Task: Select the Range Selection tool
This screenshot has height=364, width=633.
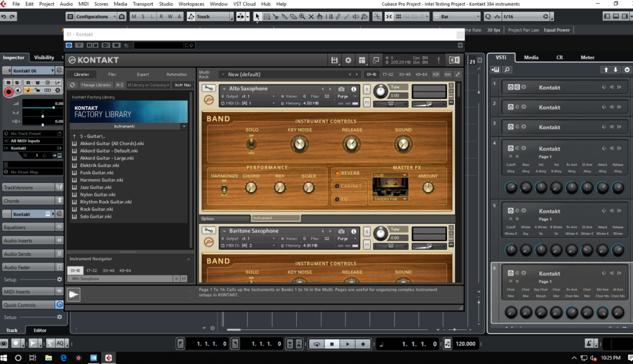Action: (x=266, y=17)
